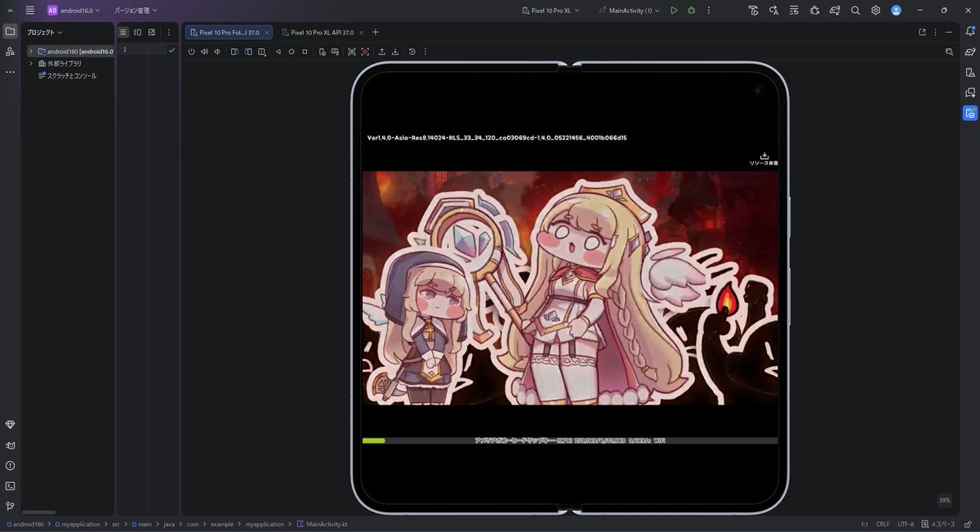This screenshot has height=532, width=980.
Task: Tap リソース修復 download button in emulator
Action: pos(764,159)
